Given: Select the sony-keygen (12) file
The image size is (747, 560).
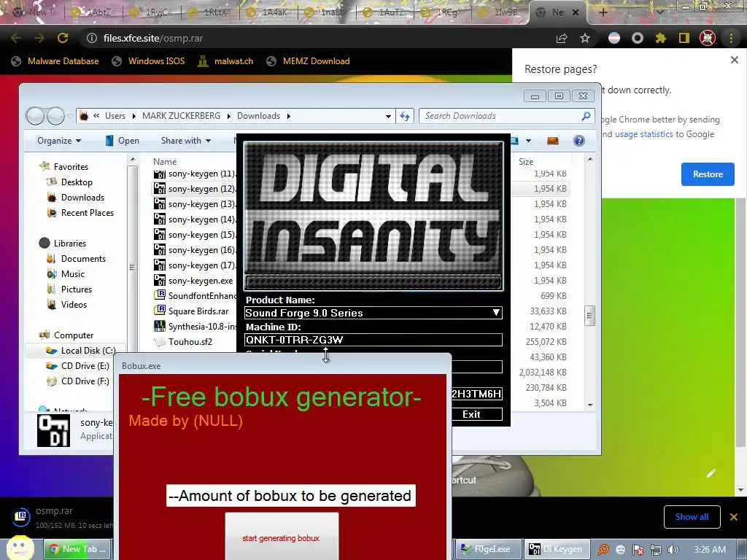Looking at the screenshot, I should tap(194, 189).
